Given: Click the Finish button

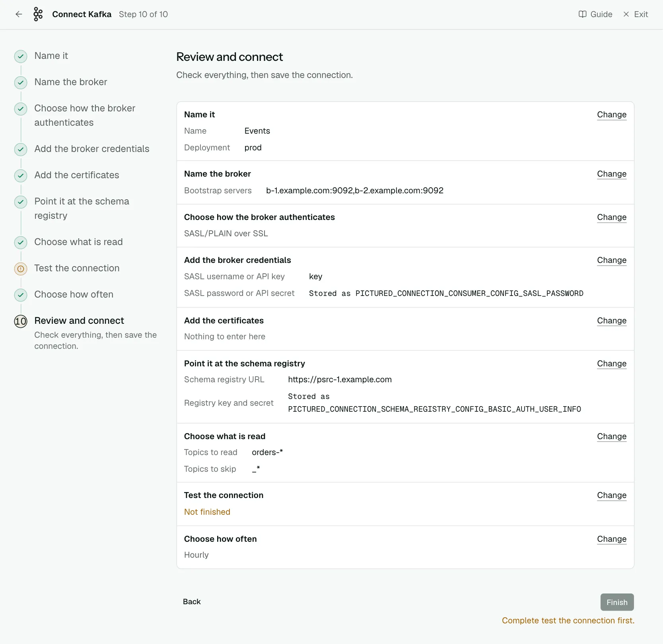Looking at the screenshot, I should (x=617, y=602).
